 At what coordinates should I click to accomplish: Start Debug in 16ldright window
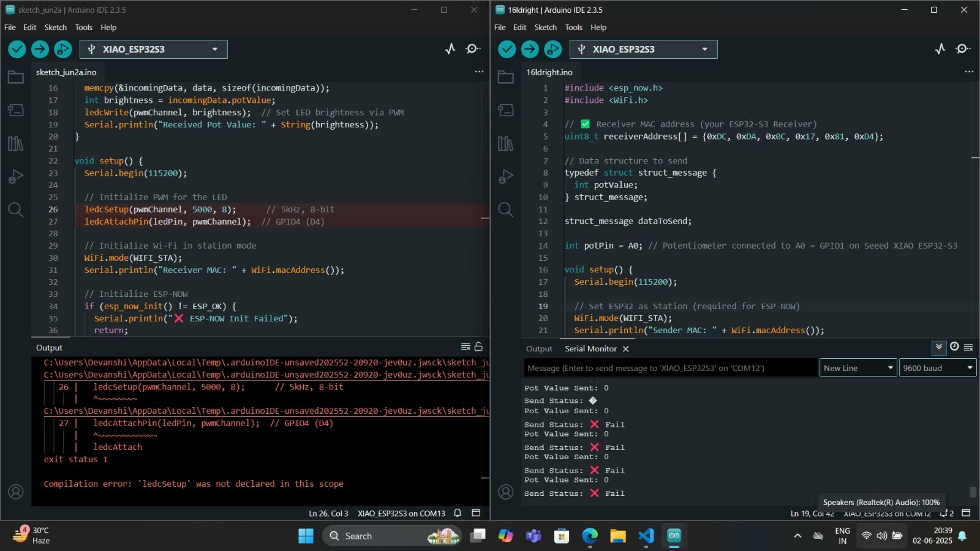click(552, 49)
